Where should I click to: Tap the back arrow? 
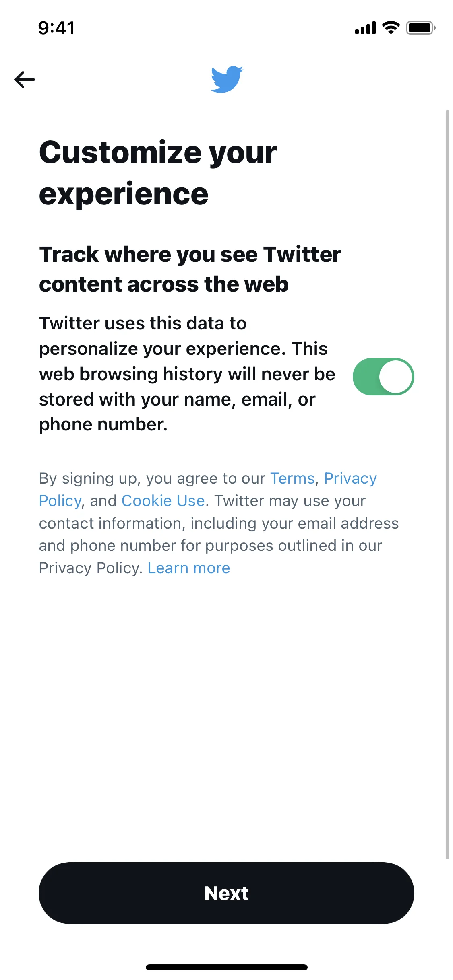(24, 79)
